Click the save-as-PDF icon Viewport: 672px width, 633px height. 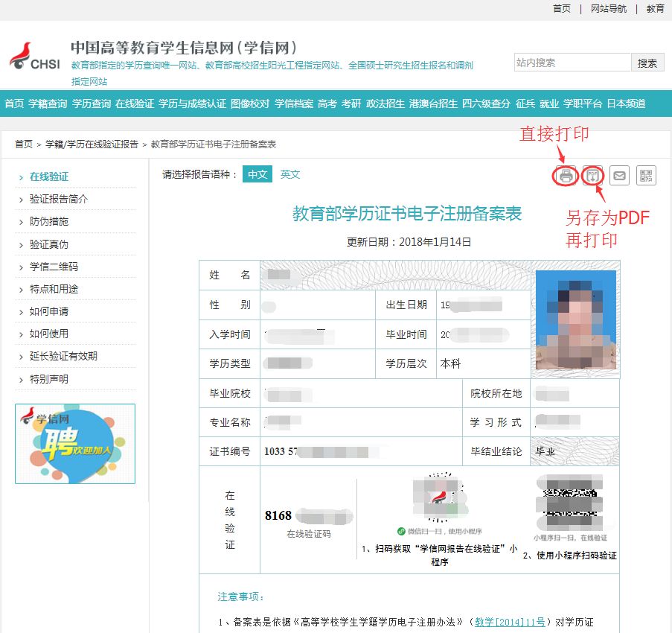[592, 176]
